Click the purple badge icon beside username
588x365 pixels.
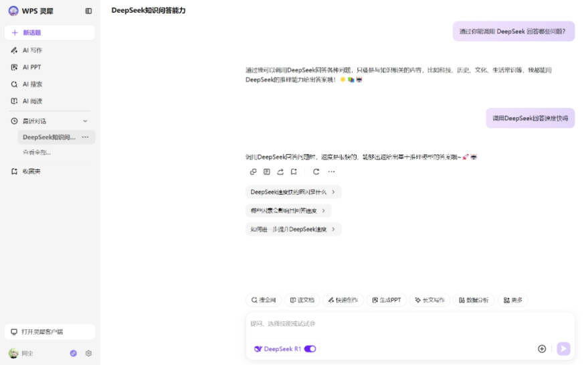[74, 354]
